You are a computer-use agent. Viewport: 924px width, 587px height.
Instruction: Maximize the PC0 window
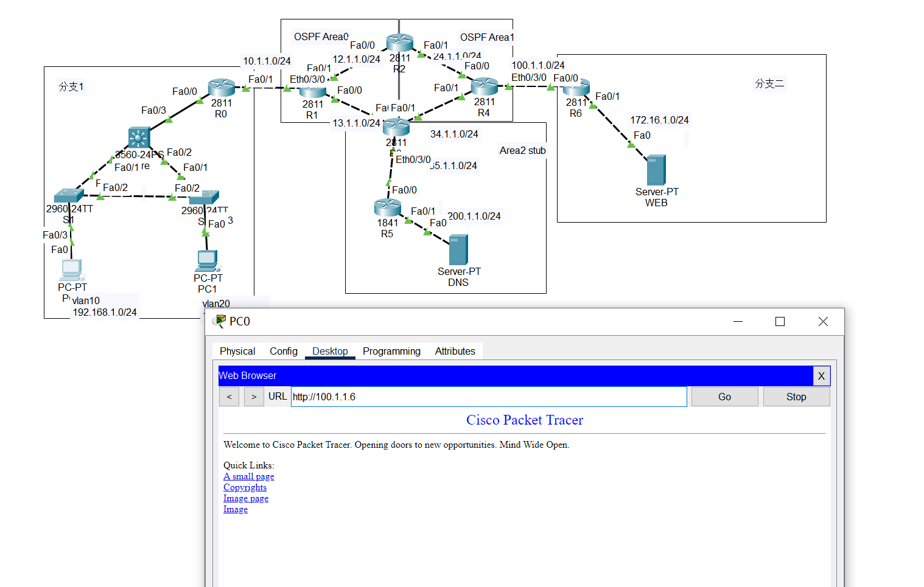tap(780, 321)
